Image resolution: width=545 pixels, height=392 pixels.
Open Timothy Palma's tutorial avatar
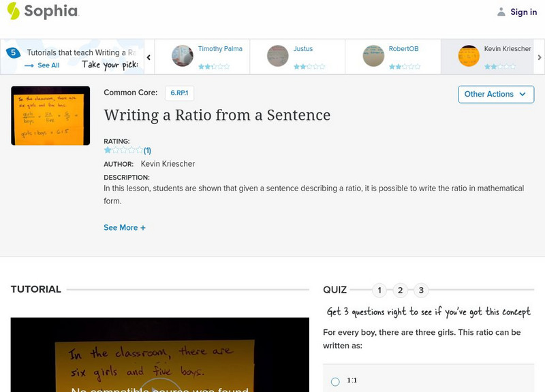click(183, 56)
